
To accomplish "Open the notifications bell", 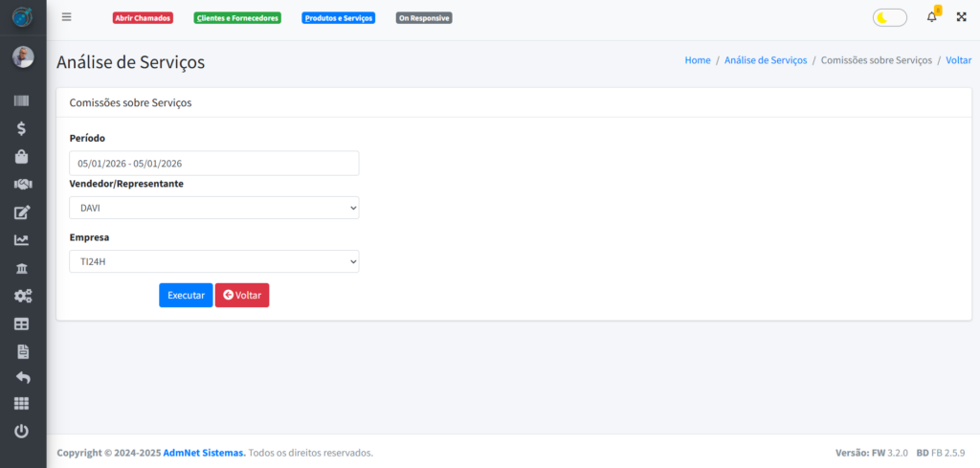I will point(931,17).
